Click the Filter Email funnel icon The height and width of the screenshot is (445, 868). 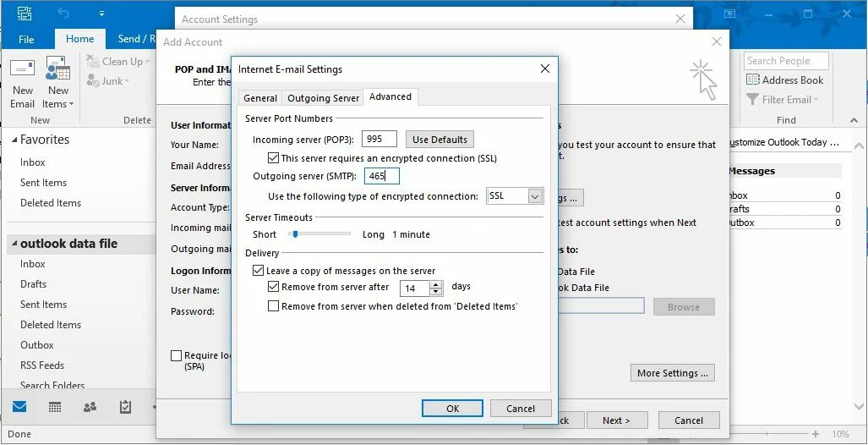point(752,100)
